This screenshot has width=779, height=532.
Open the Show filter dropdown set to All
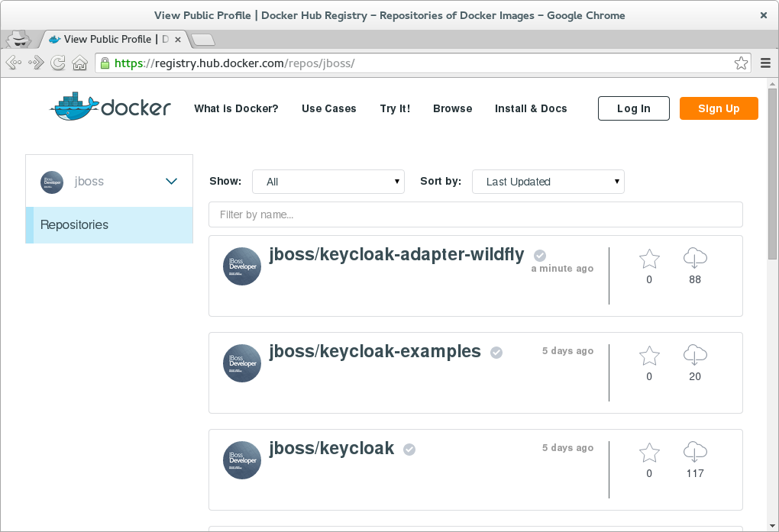click(328, 181)
